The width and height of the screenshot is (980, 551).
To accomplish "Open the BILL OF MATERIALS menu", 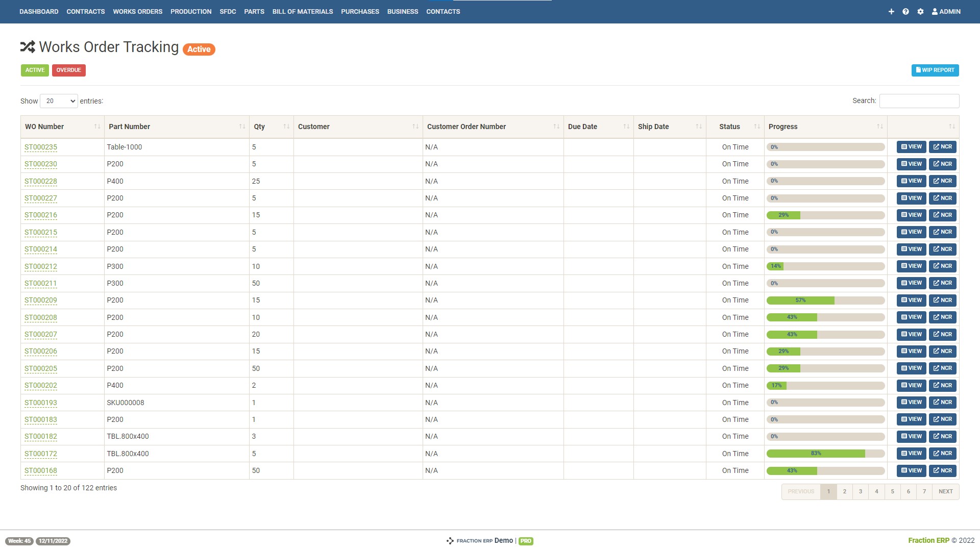I will [302, 11].
